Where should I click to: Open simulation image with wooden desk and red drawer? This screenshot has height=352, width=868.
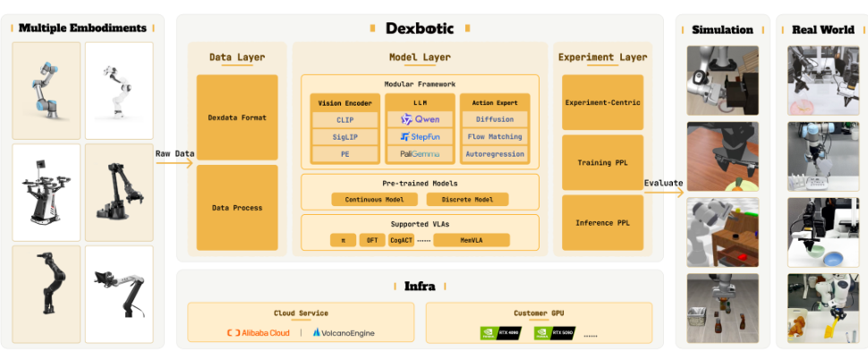pyautogui.click(x=722, y=232)
